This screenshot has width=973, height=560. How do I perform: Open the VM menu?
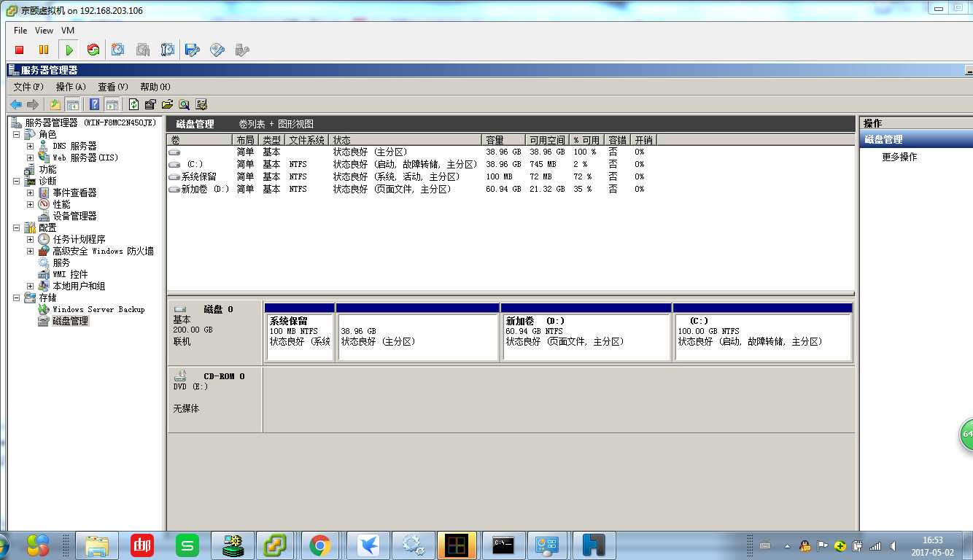(68, 31)
